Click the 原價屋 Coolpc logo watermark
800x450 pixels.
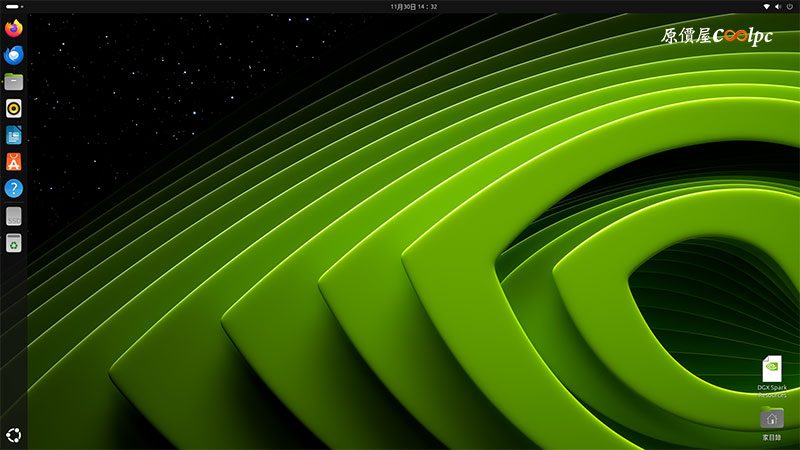coord(718,36)
